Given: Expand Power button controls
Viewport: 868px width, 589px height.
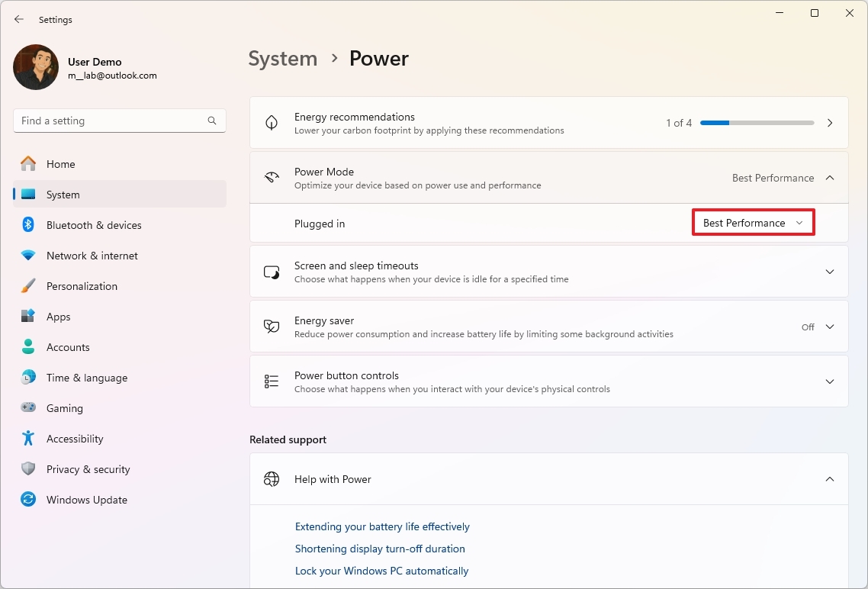Looking at the screenshot, I should coord(830,381).
